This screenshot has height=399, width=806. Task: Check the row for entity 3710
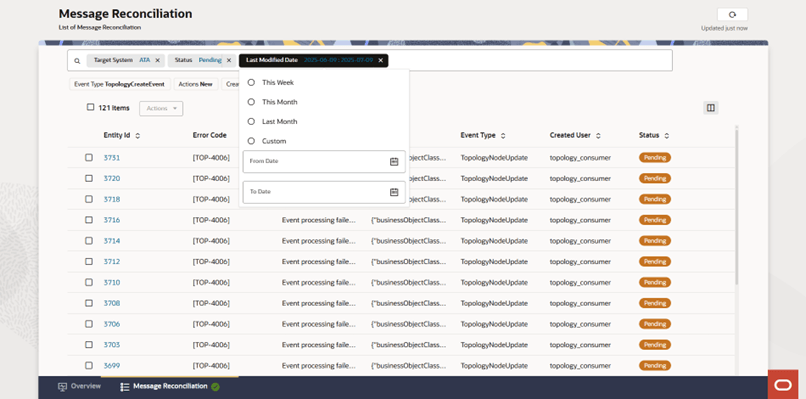point(89,282)
